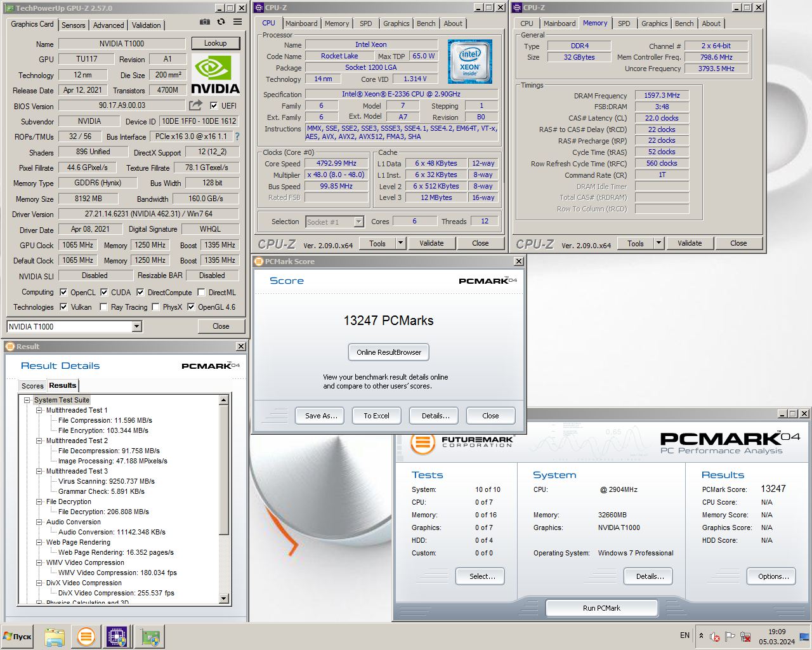Image resolution: width=812 pixels, height=650 pixels.
Task: Click the GPU-Z screenshot camera icon
Action: point(204,22)
